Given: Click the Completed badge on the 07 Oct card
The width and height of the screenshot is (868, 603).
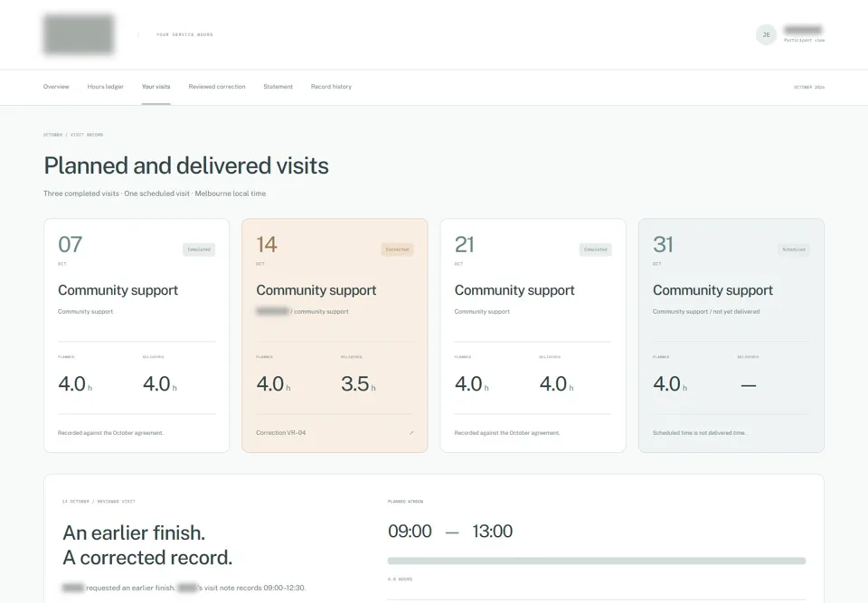Looking at the screenshot, I should (199, 250).
